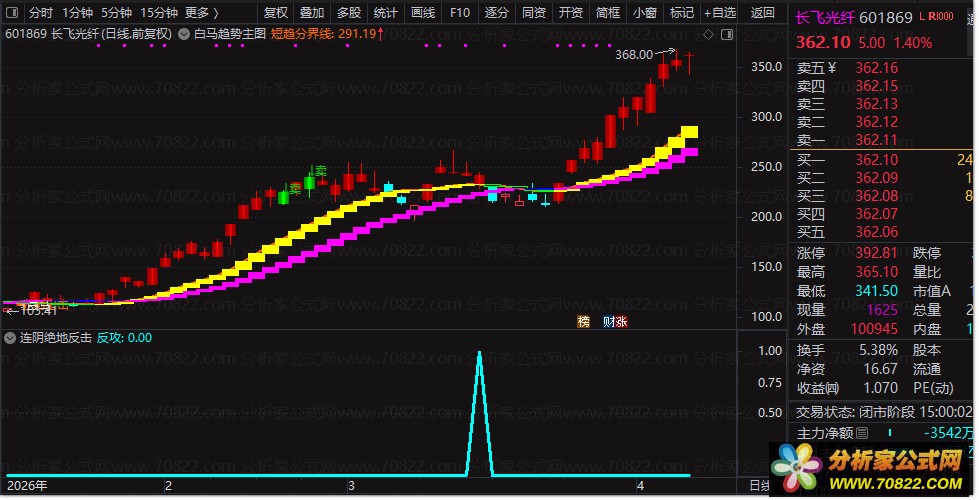Image resolution: width=979 pixels, height=500 pixels.
Task: Toggle 简框 simple frame view
Action: pos(608,12)
